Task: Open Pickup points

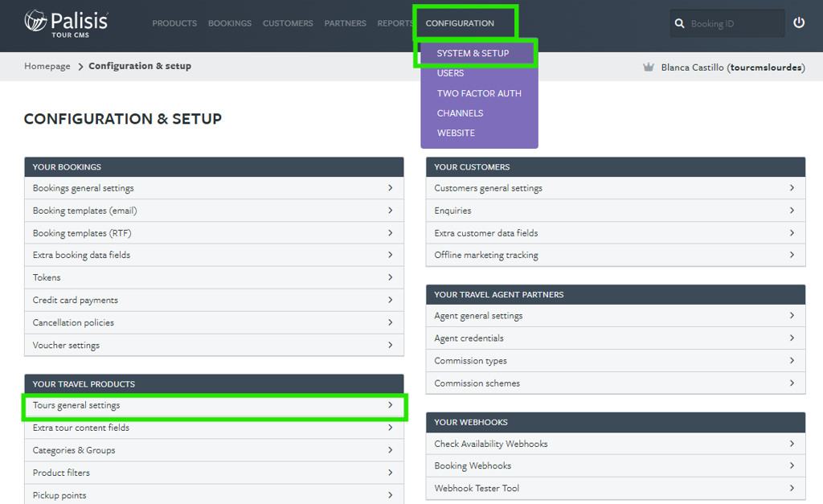Action: tap(214, 494)
